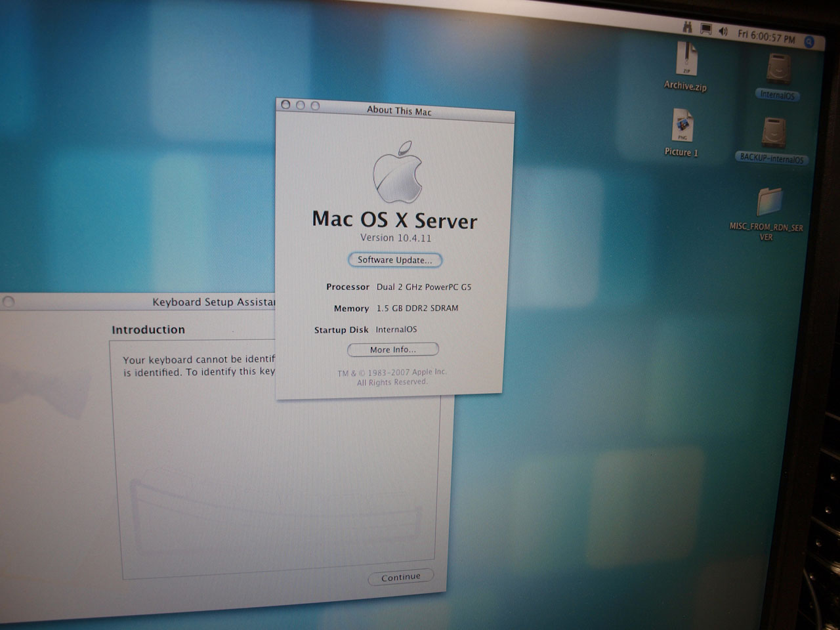Click the Apple copyright notice text
The image size is (840, 630).
[x=392, y=377]
